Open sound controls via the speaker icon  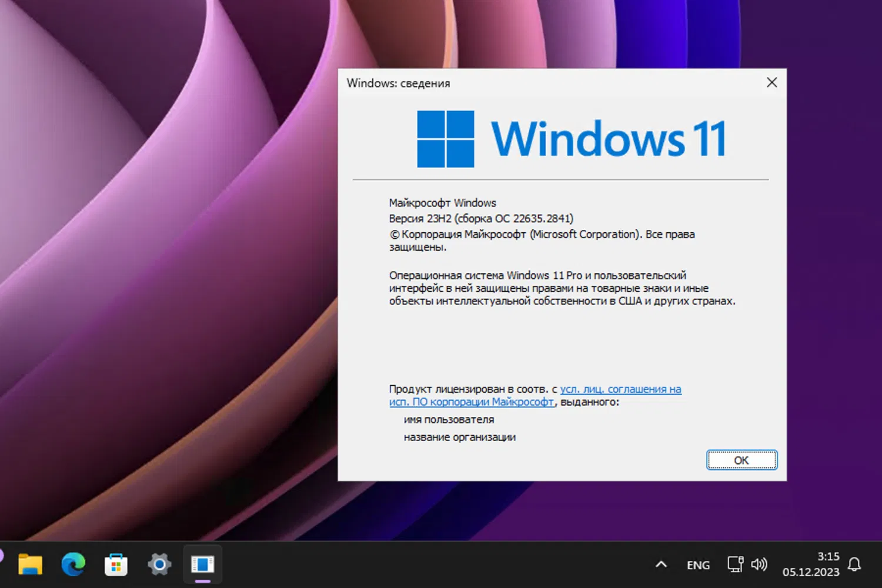[x=759, y=564]
